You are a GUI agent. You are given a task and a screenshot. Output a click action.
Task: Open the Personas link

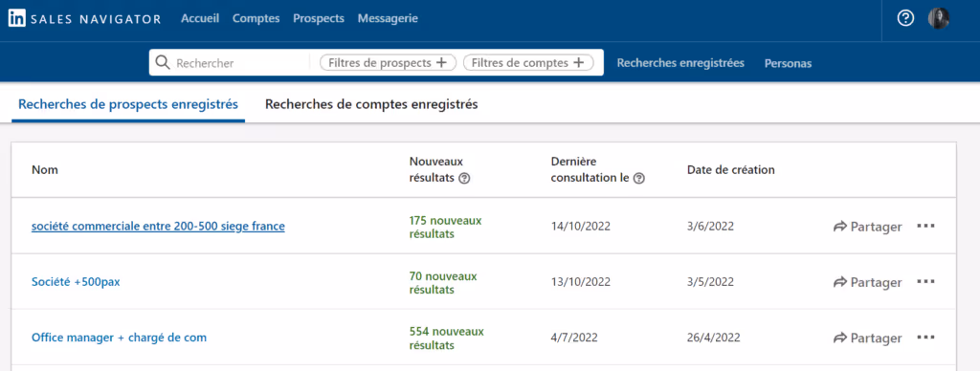click(x=789, y=63)
